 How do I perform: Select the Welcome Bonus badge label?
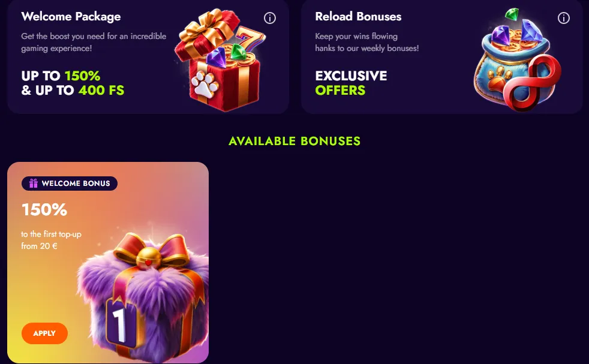(70, 183)
